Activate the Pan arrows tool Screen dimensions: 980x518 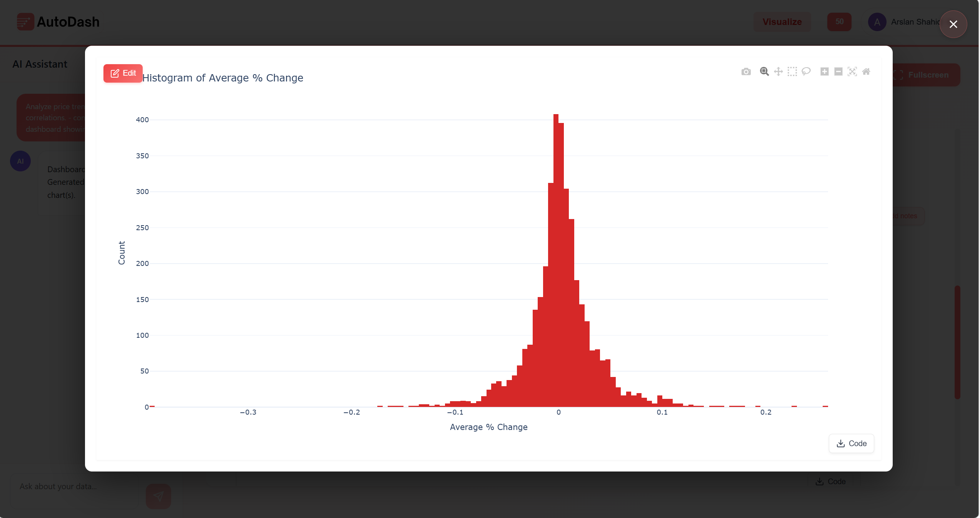(x=778, y=72)
